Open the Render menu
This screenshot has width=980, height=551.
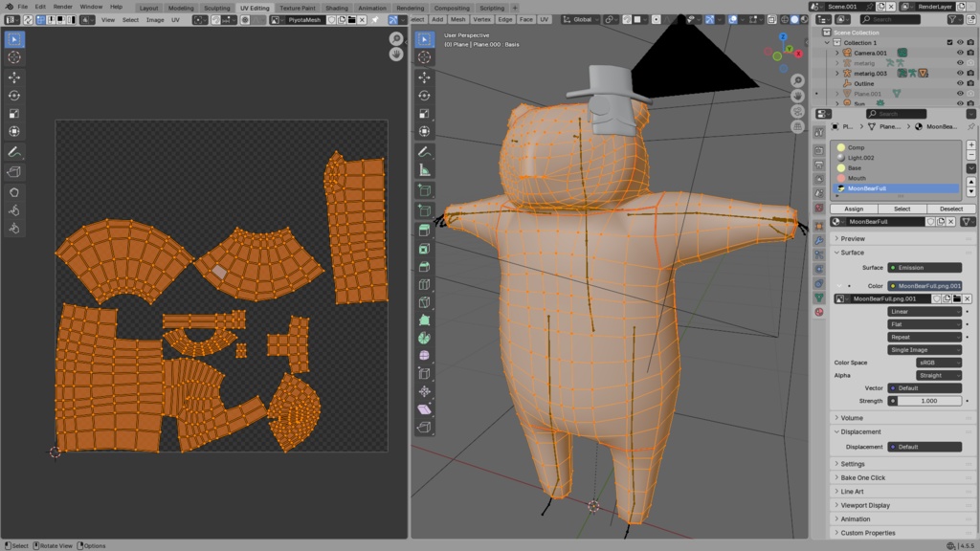(62, 7)
